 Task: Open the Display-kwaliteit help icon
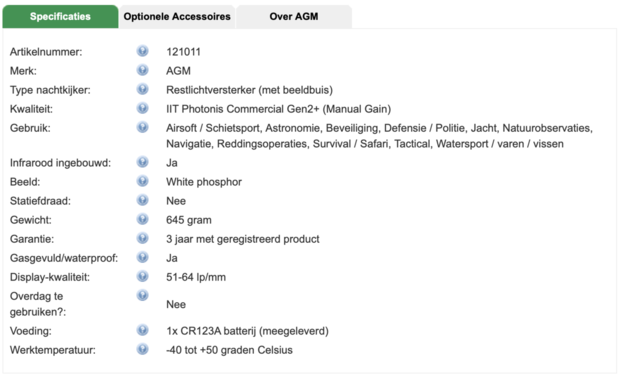pyautogui.click(x=142, y=276)
